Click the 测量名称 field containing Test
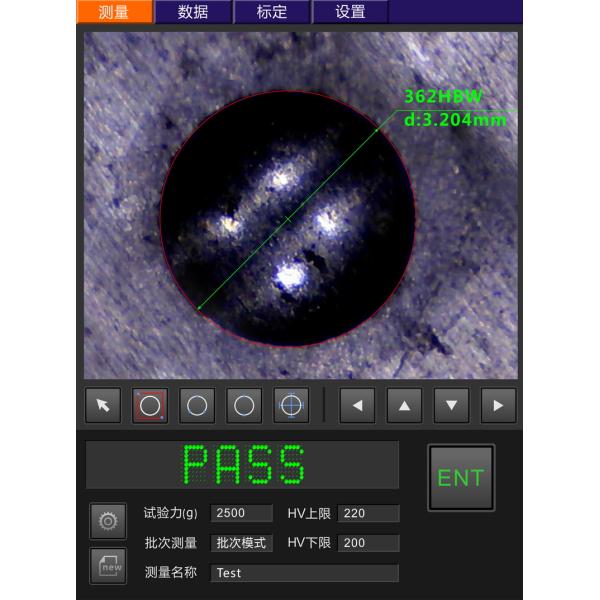The image size is (600, 600). tap(305, 573)
